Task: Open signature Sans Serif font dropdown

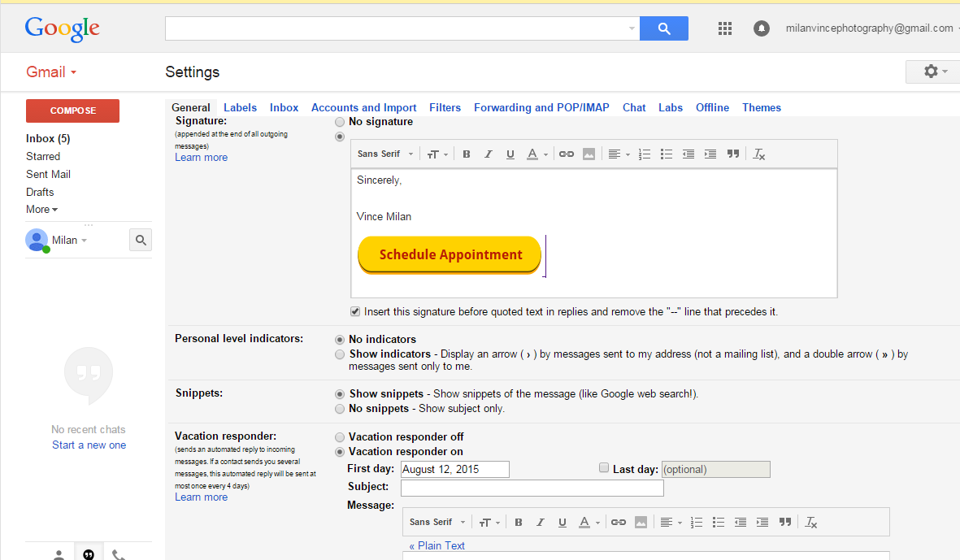Action: (x=385, y=154)
